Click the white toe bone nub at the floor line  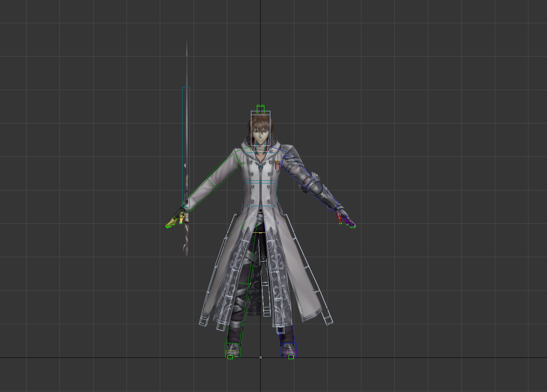tap(230, 357)
